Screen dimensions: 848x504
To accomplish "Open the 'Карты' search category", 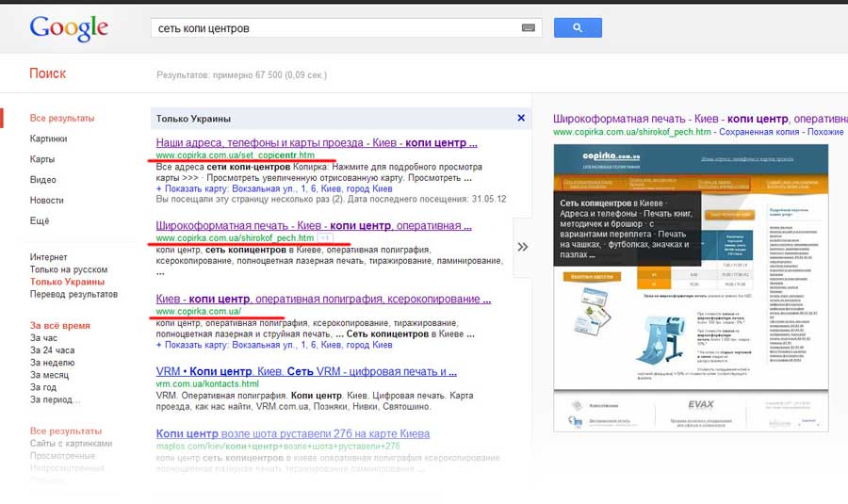I will [x=42, y=159].
